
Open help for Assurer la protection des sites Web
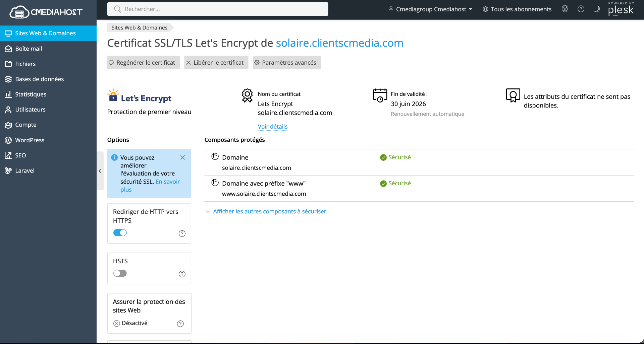point(180,324)
